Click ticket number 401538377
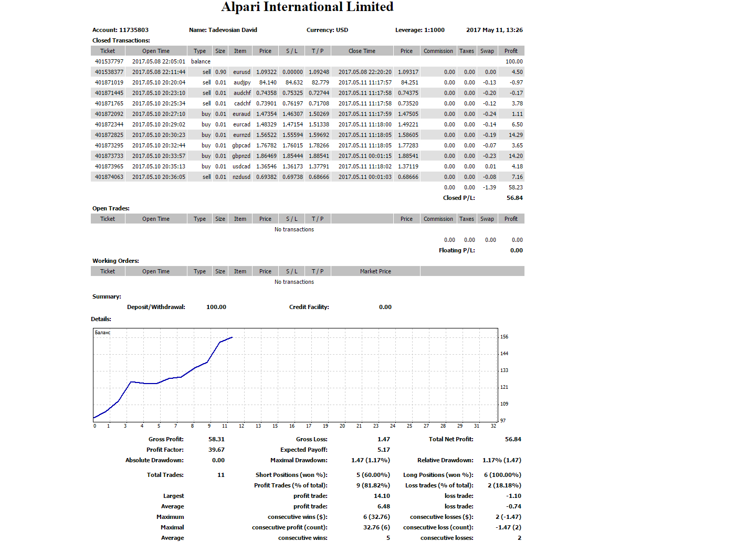The height and width of the screenshot is (542, 756). pos(109,72)
